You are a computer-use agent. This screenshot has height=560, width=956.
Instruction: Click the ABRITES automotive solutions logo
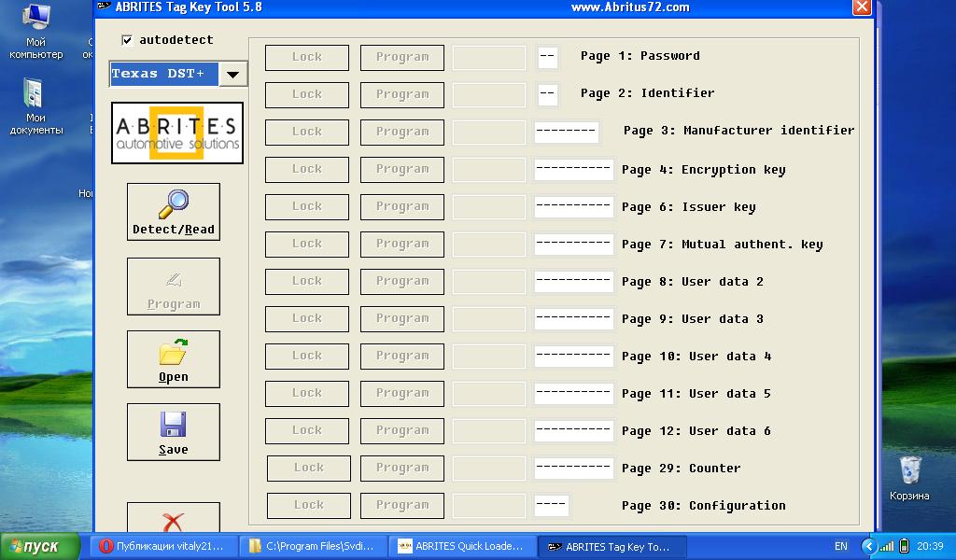[x=176, y=133]
